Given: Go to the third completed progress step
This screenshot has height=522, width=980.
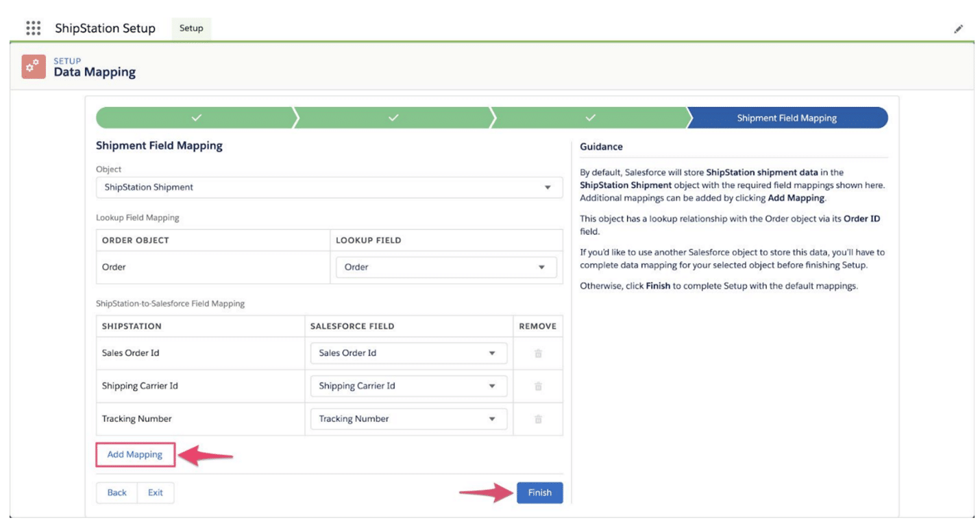Looking at the screenshot, I should [x=590, y=118].
